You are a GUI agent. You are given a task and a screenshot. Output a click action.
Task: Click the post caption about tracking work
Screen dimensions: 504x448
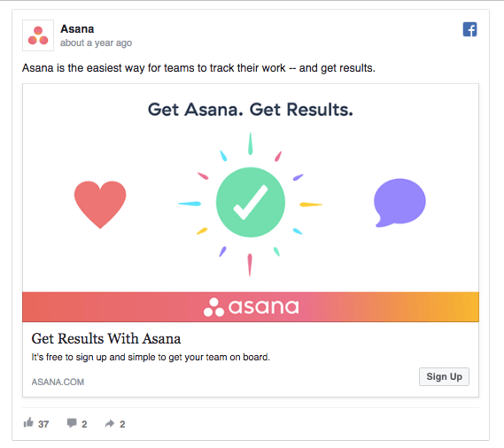tap(198, 68)
